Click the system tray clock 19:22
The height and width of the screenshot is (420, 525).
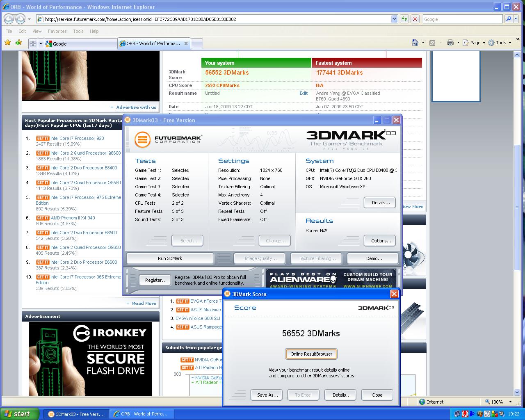pos(514,414)
